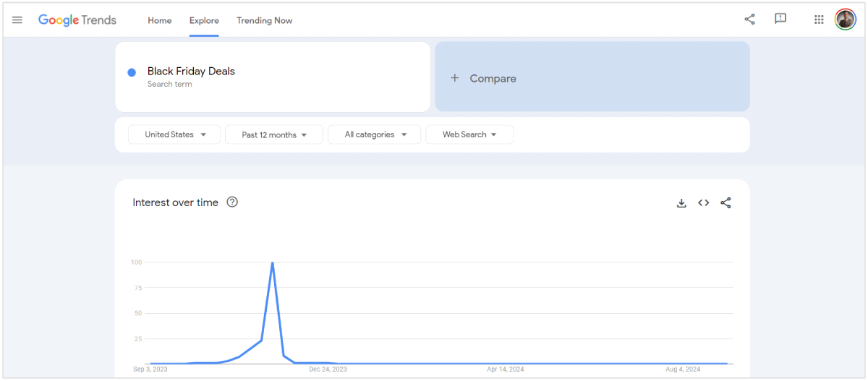Image resolution: width=868 pixels, height=381 pixels.
Task: Expand the All categories dropdown
Action: coord(375,134)
